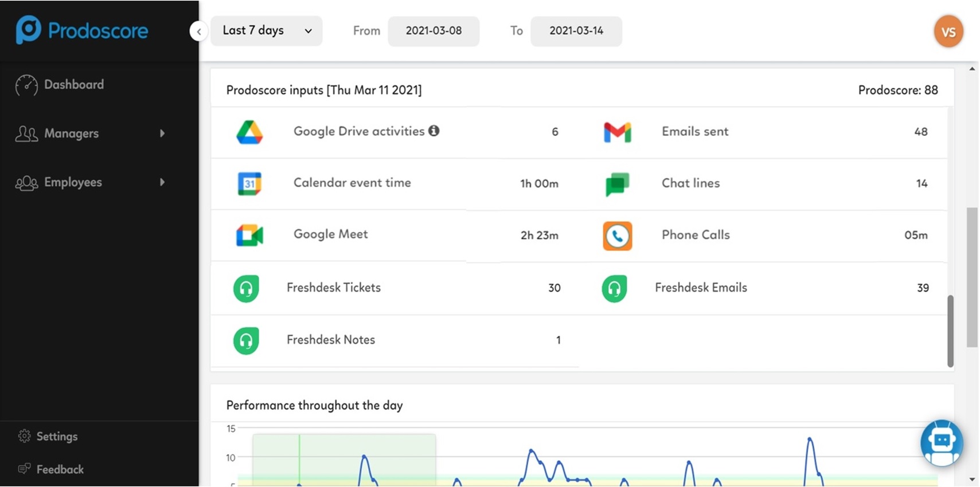The width and height of the screenshot is (980, 487).
Task: Edit the To date field 2021-03-14
Action: [576, 31]
